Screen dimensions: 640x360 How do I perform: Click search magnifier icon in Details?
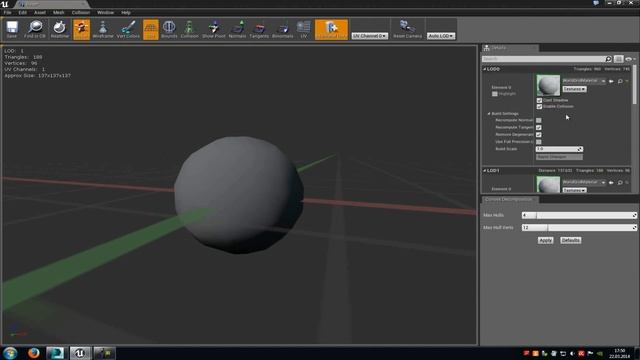pyautogui.click(x=608, y=59)
